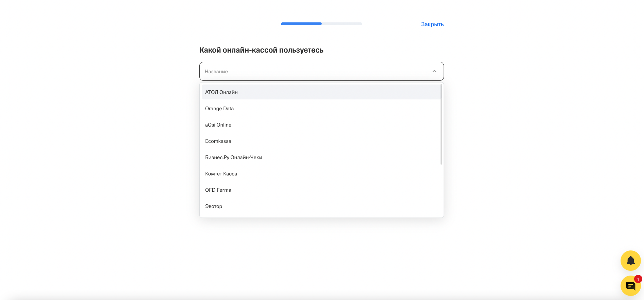Pick aQsi Online in the dropdown
This screenshot has height=300, width=644.
(x=218, y=125)
